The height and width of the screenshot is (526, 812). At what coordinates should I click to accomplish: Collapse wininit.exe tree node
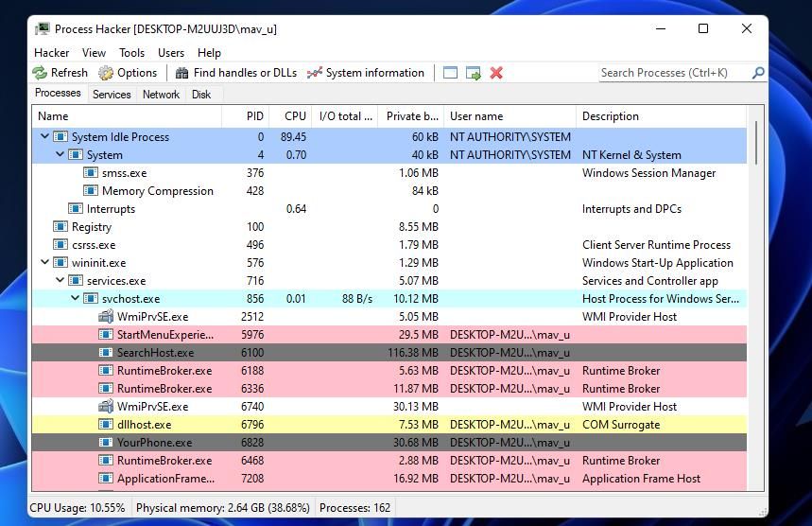point(45,262)
